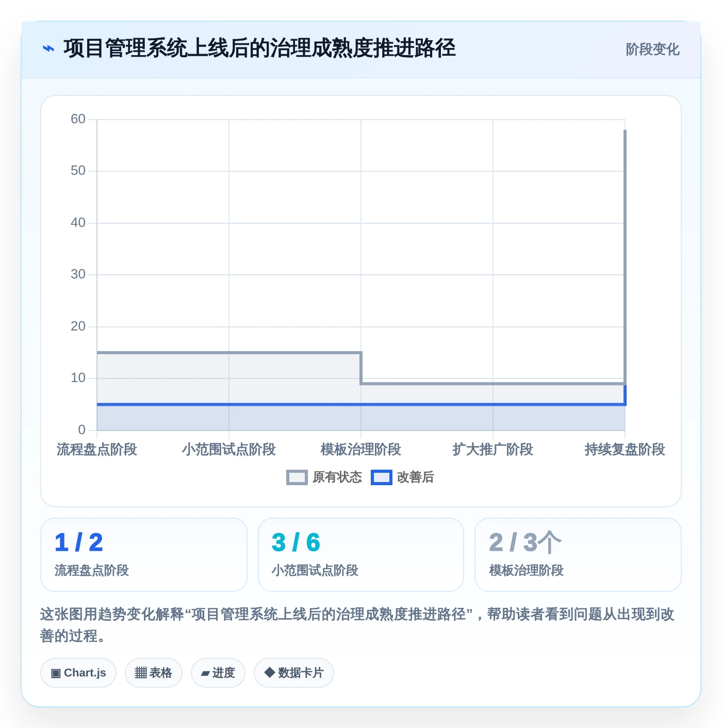Select the 进度 tag chip
This screenshot has width=722, height=728.
[x=218, y=673]
